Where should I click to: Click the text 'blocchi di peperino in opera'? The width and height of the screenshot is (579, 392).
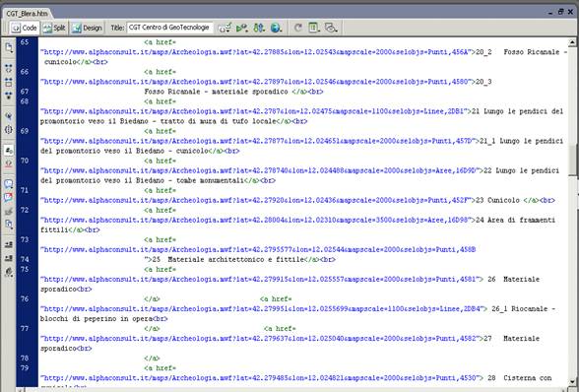click(x=96, y=319)
